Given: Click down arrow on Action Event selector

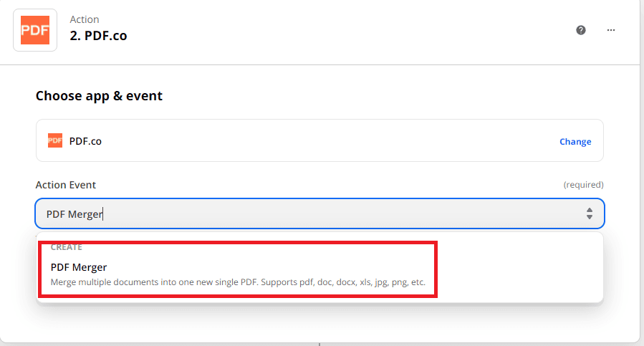Looking at the screenshot, I should pyautogui.click(x=590, y=217).
